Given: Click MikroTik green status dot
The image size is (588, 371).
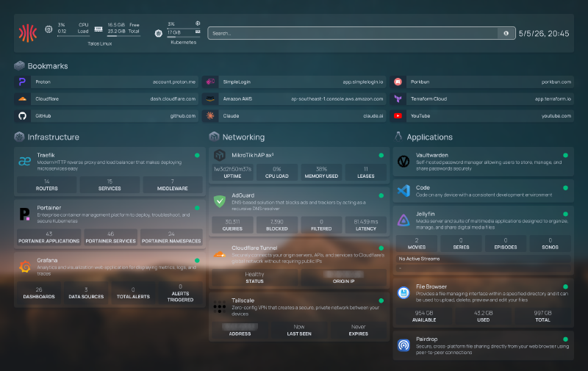Looking at the screenshot, I should [381, 155].
